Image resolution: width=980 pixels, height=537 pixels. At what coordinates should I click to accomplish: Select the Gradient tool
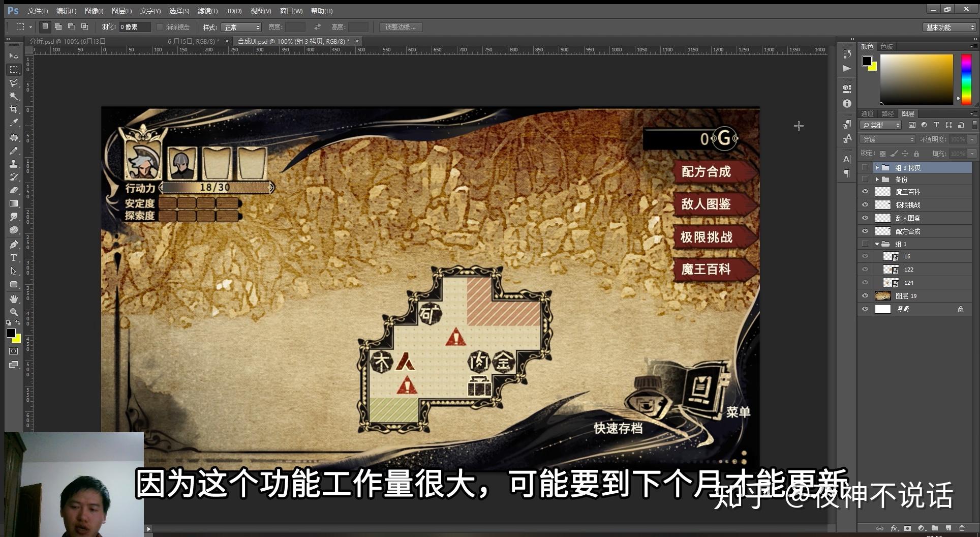(x=14, y=203)
